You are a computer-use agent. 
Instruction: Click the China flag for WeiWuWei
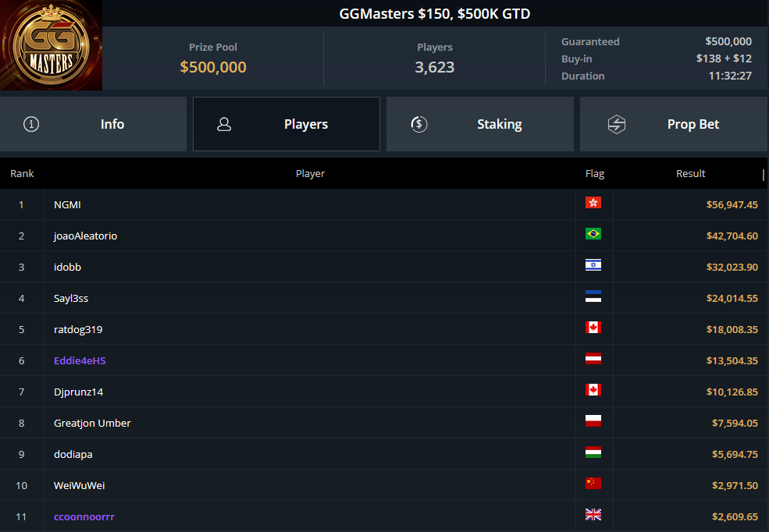593,484
